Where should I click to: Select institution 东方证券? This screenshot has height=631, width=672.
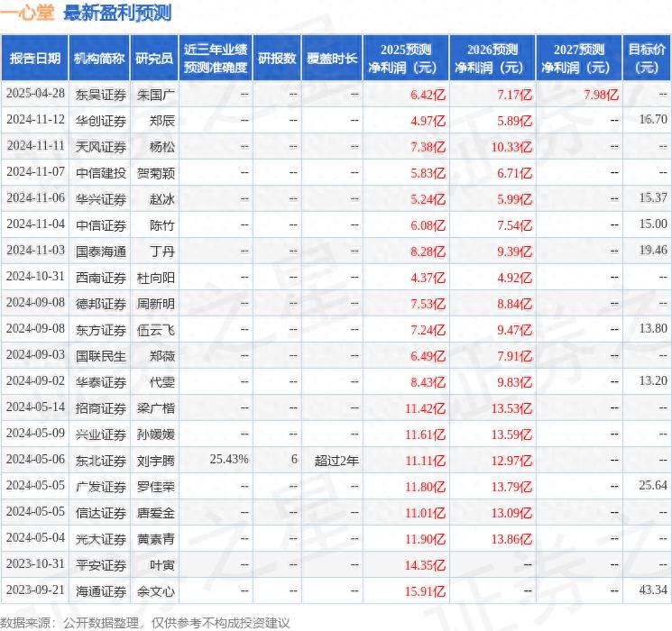[101, 330]
